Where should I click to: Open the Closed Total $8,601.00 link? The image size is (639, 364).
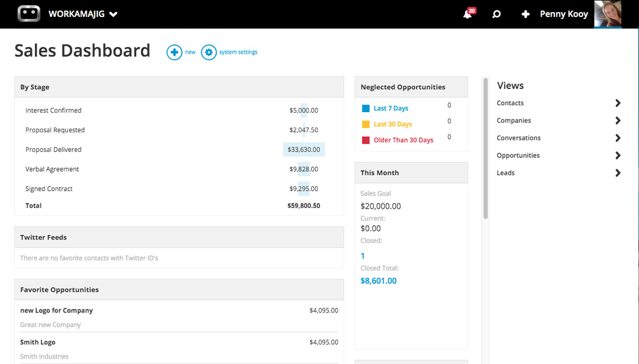378,281
